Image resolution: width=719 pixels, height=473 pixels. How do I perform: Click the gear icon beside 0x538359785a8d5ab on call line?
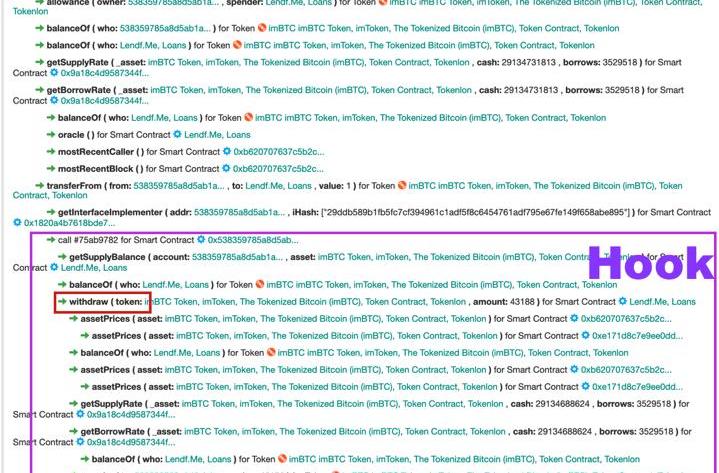coord(201,240)
